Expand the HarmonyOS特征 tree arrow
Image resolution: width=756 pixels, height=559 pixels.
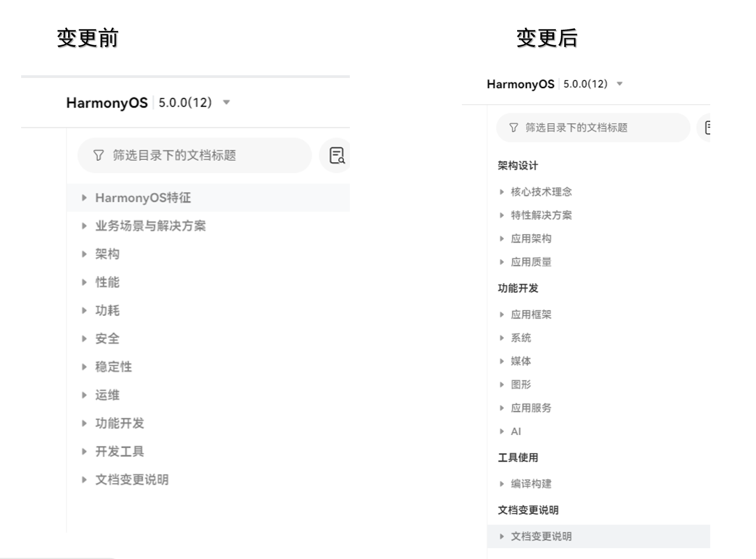tap(86, 198)
